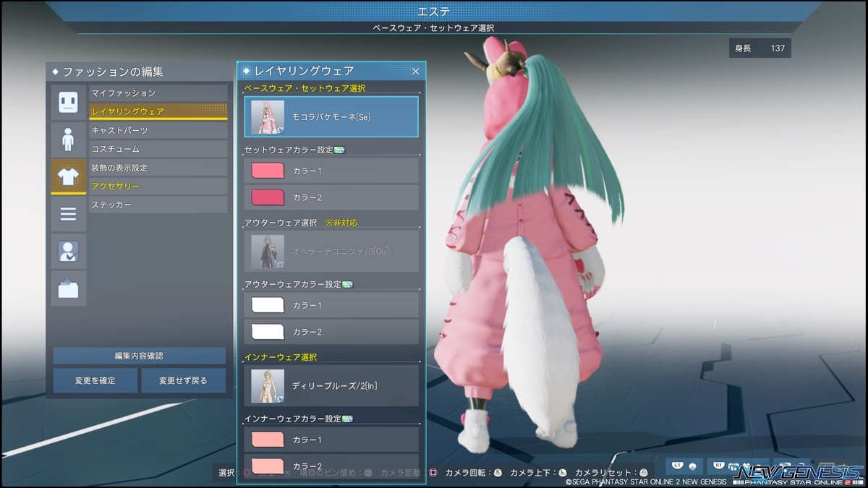
Task: Click エステ screen title
Action: [x=433, y=12]
